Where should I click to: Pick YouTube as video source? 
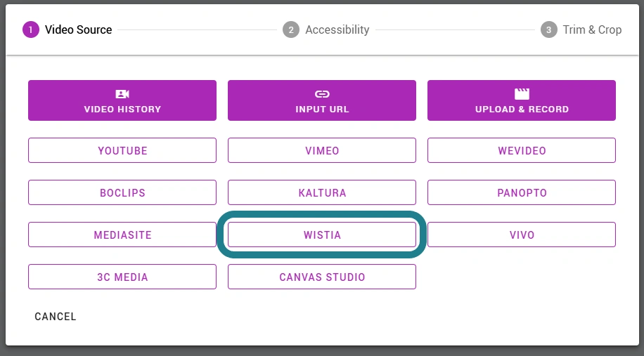[122, 150]
